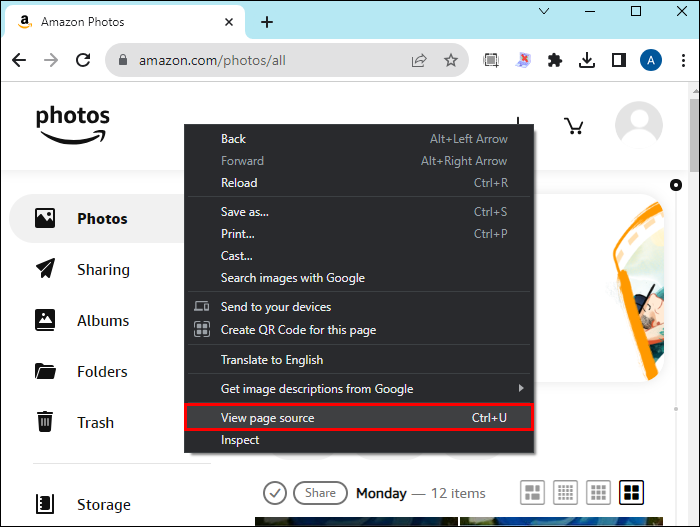
Task: Switch to mosaic layout view icon
Action: point(532,493)
